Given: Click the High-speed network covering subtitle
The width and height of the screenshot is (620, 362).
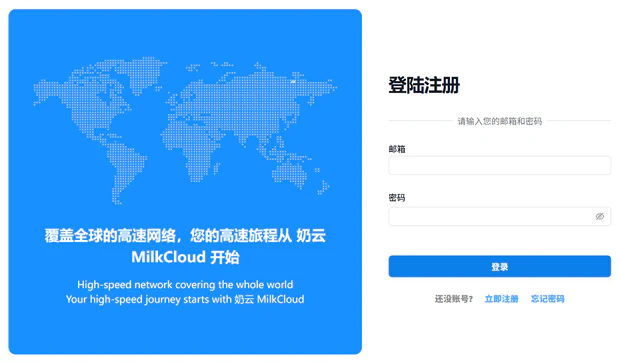Looking at the screenshot, I should coord(185,285).
